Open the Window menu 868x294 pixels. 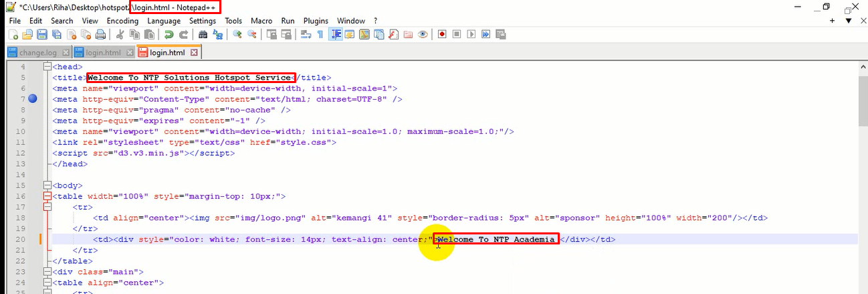pyautogui.click(x=351, y=21)
